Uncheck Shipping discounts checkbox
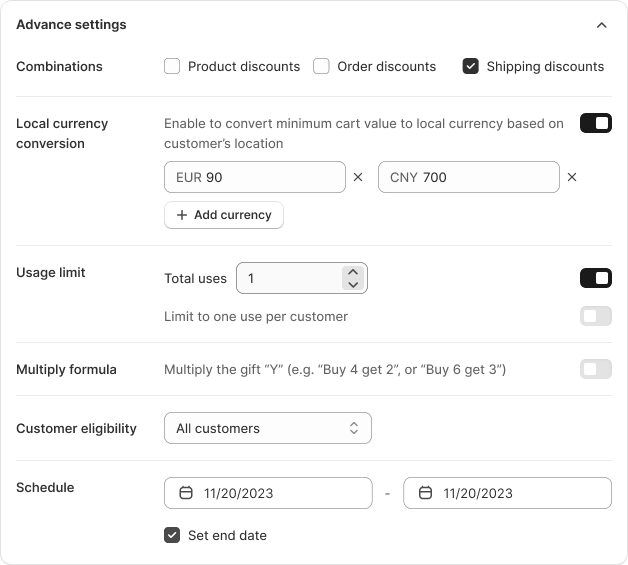This screenshot has height=565, width=628. coord(470,67)
